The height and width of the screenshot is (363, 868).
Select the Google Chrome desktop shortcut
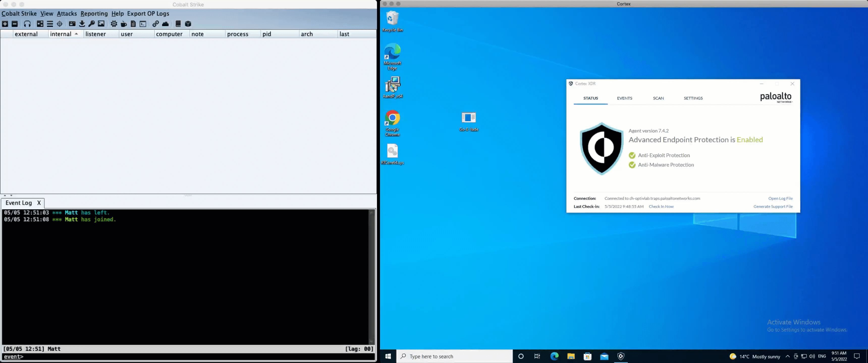(393, 123)
